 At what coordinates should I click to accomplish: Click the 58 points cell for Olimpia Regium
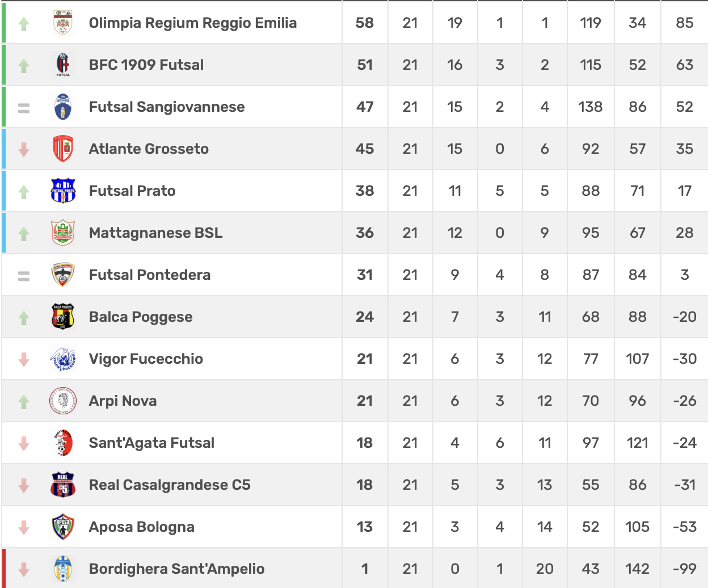[x=365, y=23]
